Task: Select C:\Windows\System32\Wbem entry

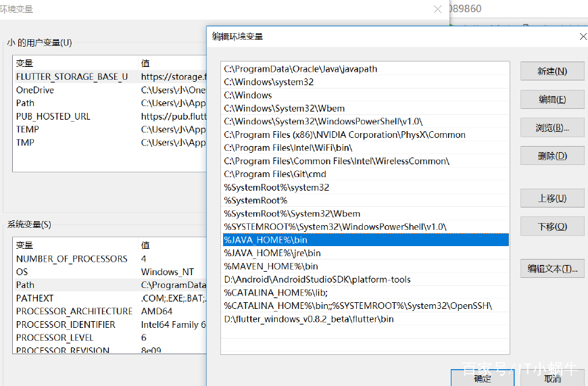Action: 366,108
